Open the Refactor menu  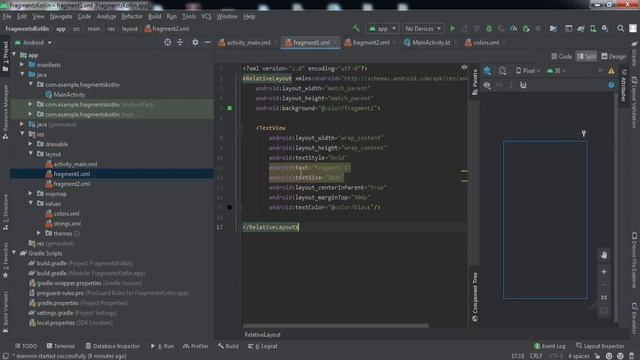(x=132, y=17)
